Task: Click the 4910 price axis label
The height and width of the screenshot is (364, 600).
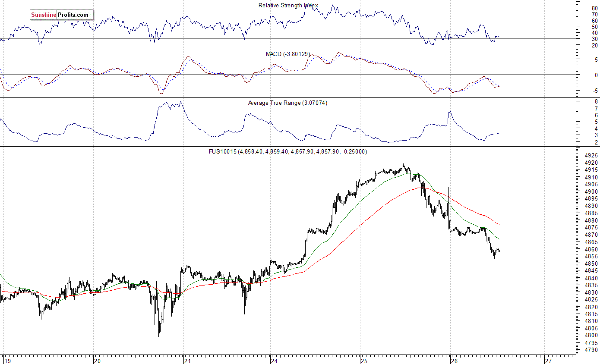Action: pos(591,177)
